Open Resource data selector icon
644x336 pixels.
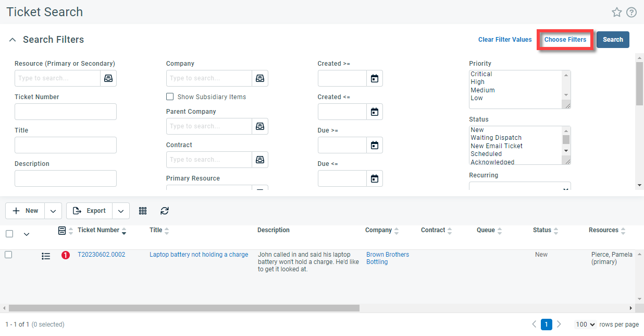[108, 78]
